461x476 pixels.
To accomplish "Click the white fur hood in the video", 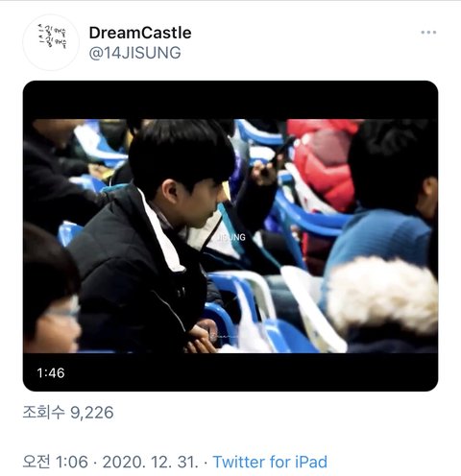I will click(382, 296).
